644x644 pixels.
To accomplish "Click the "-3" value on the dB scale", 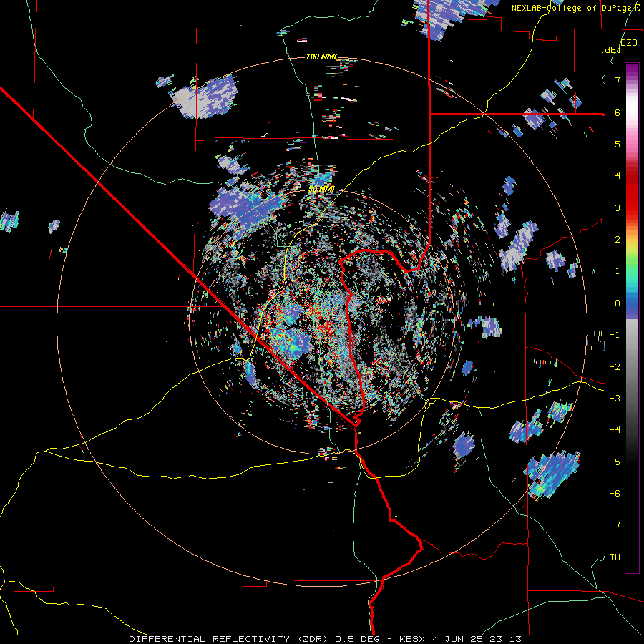I will click(x=615, y=398).
